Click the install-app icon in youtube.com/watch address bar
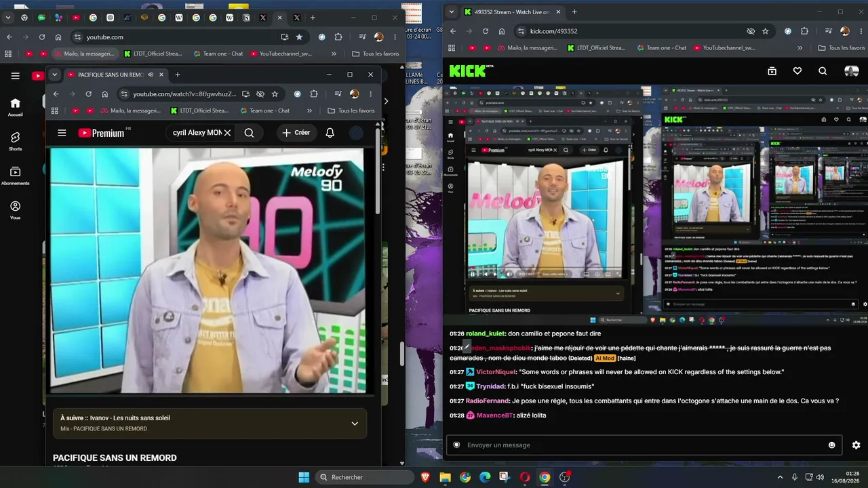 click(x=245, y=94)
